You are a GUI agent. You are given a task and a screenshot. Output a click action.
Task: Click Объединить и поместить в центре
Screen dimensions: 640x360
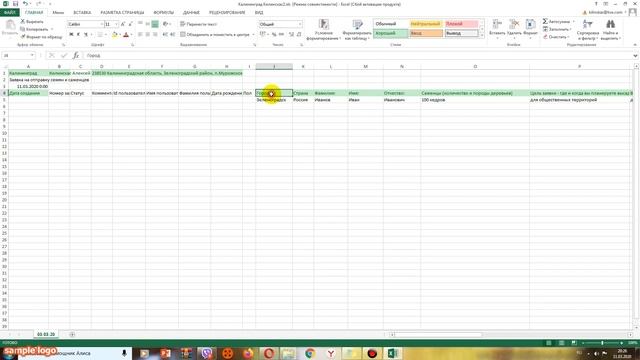215,35
